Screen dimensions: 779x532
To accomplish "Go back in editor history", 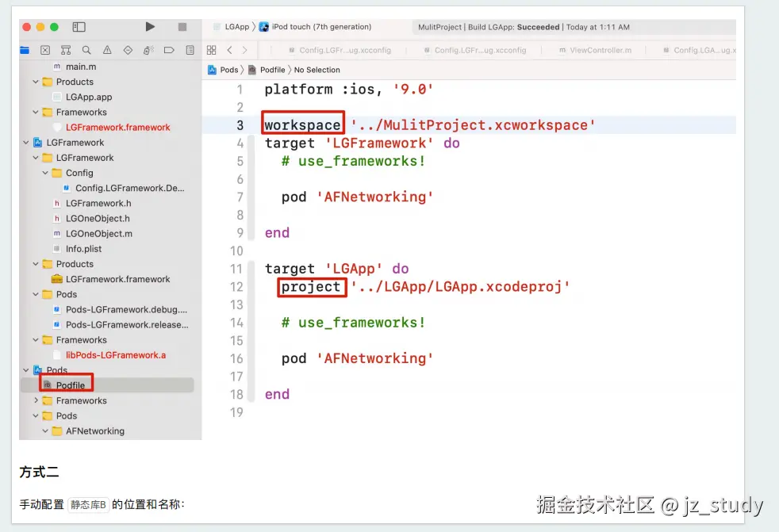I will pos(229,50).
